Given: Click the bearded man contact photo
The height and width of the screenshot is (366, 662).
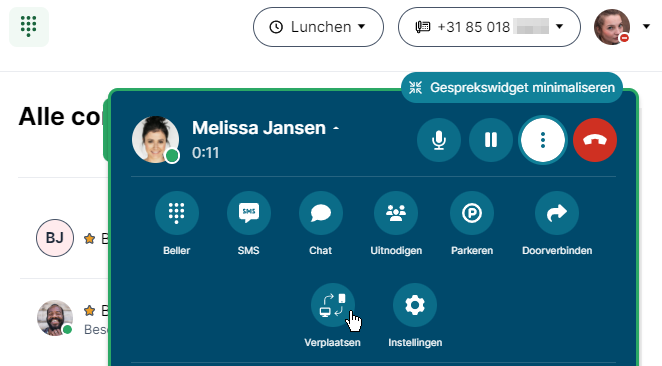Looking at the screenshot, I should click(x=55, y=318).
